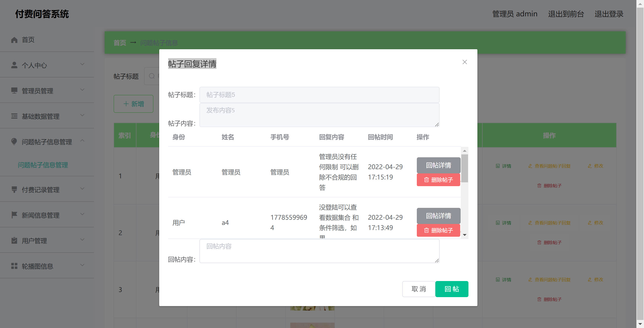Viewport: 644px width, 328px height.
Task: Click the grid icon beside 轮播图信息
Action: click(14, 266)
